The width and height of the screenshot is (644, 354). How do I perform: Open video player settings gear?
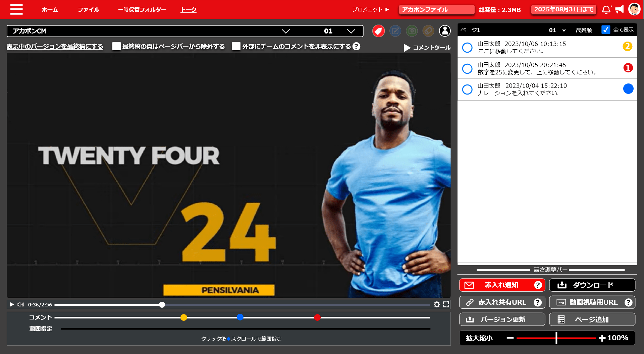437,304
